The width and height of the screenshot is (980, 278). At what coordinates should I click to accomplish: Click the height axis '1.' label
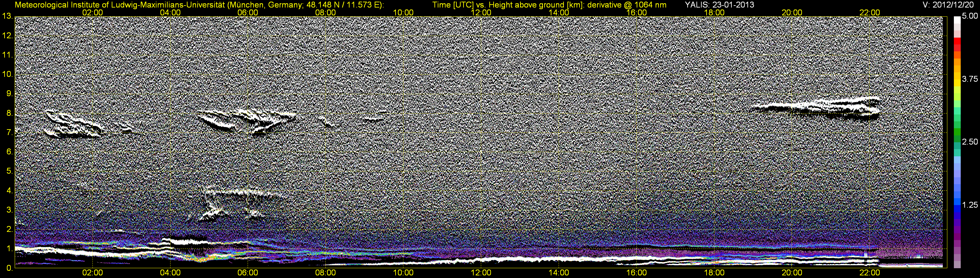(10, 249)
